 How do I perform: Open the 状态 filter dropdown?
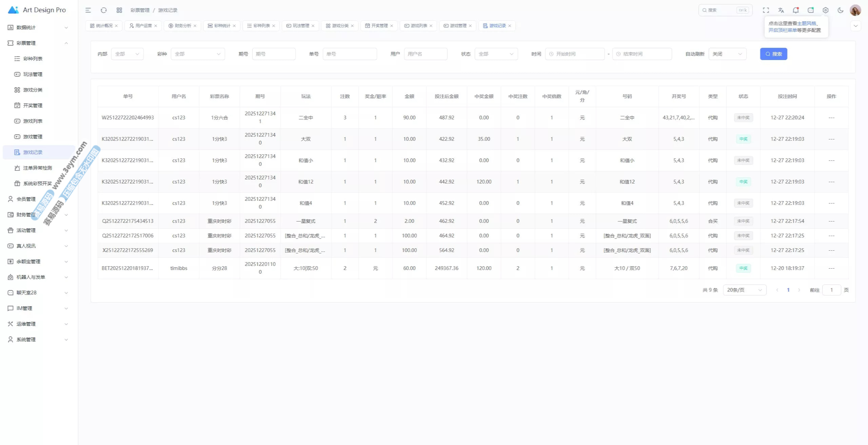pos(496,54)
